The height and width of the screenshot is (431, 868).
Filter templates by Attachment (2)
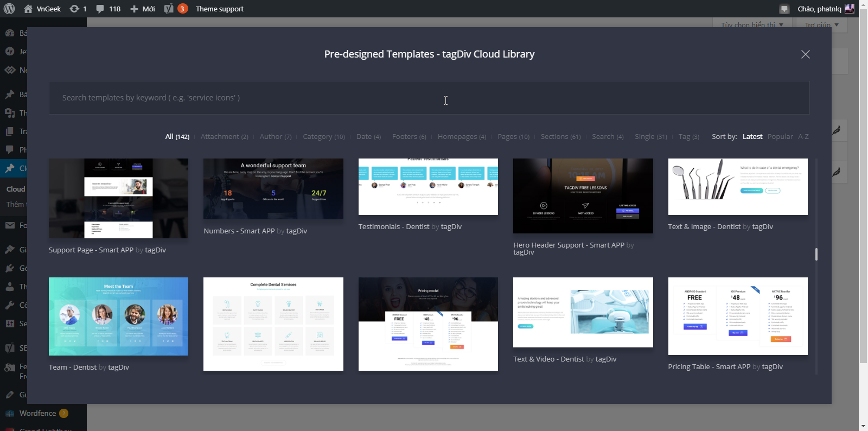pos(225,137)
